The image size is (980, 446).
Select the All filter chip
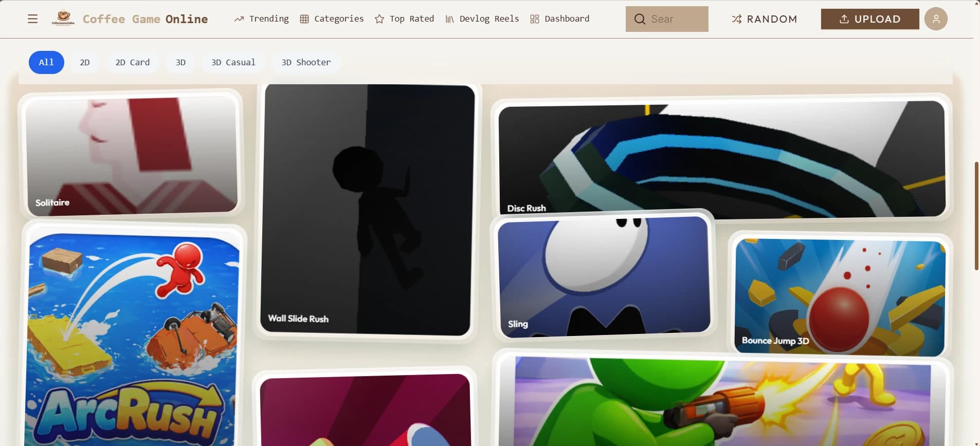tap(46, 62)
